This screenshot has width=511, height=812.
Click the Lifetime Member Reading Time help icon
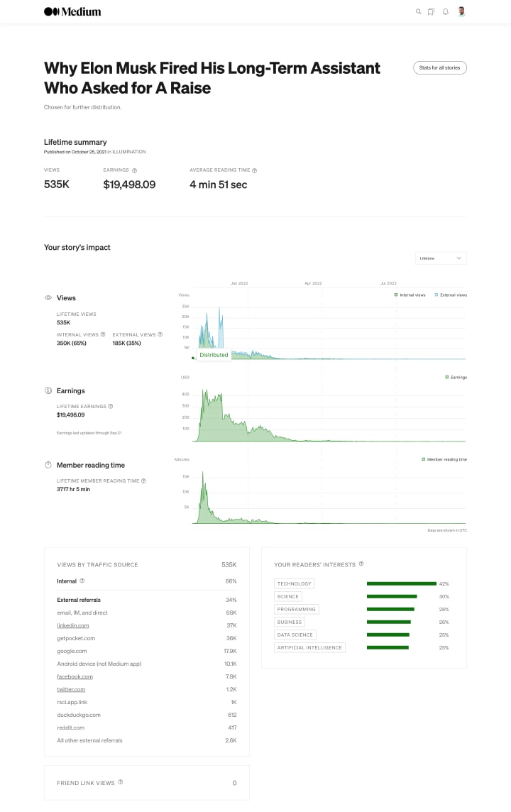click(143, 481)
